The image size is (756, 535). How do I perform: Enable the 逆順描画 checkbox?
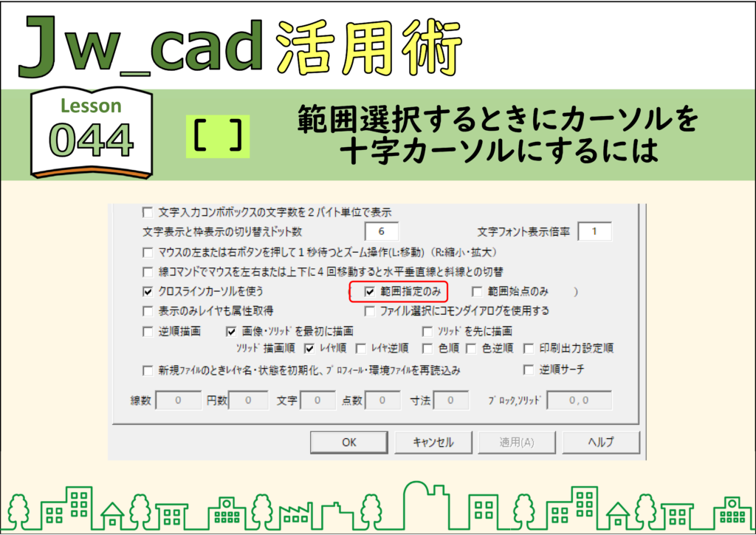click(148, 332)
